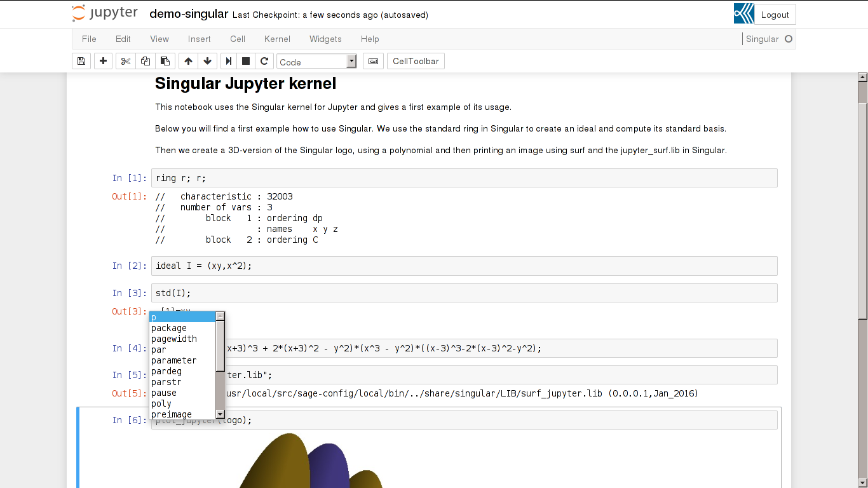Image resolution: width=868 pixels, height=488 pixels.
Task: Move selected cell down arrow
Action: [x=207, y=61]
